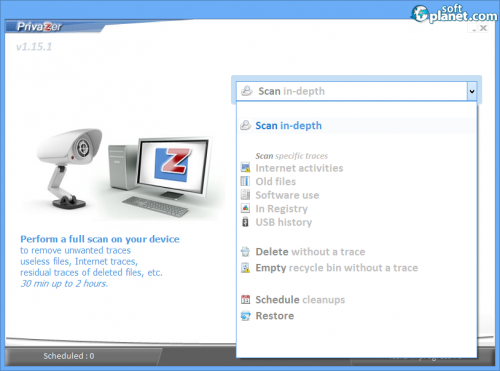This screenshot has width=500, height=371.
Task: Click the Empty recycle bin icon
Action: (x=245, y=268)
